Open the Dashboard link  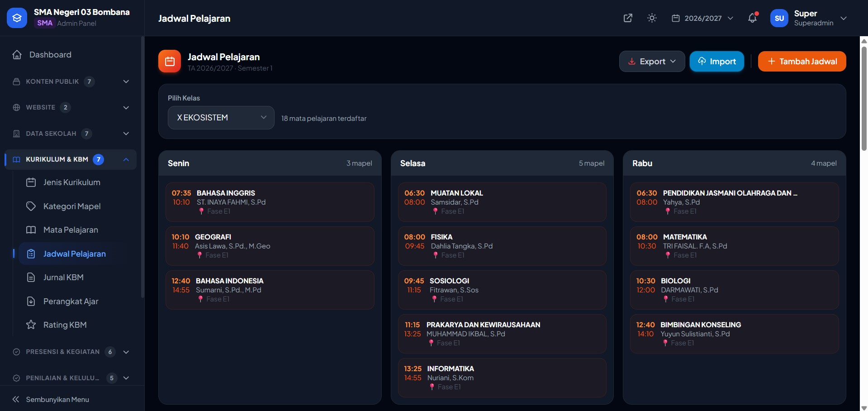pos(71,55)
